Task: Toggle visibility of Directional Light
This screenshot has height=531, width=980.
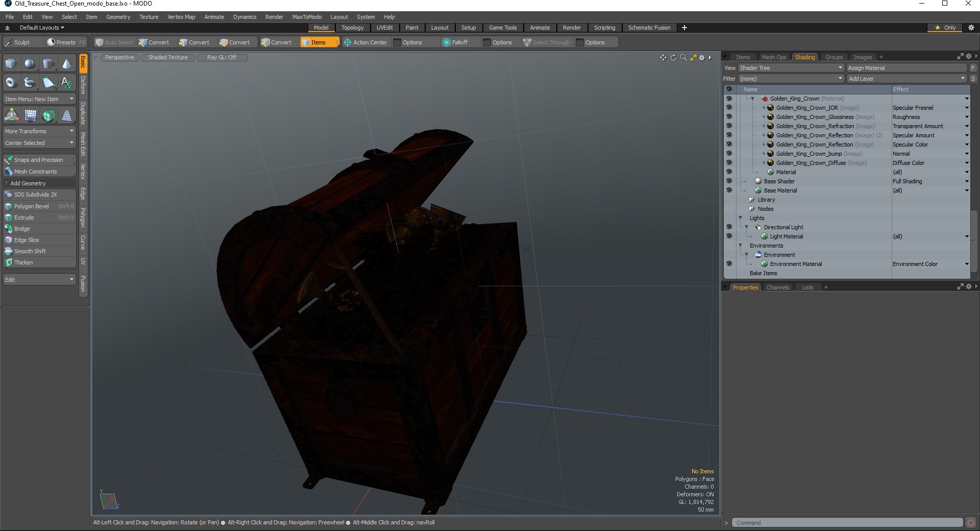Action: 729,227
